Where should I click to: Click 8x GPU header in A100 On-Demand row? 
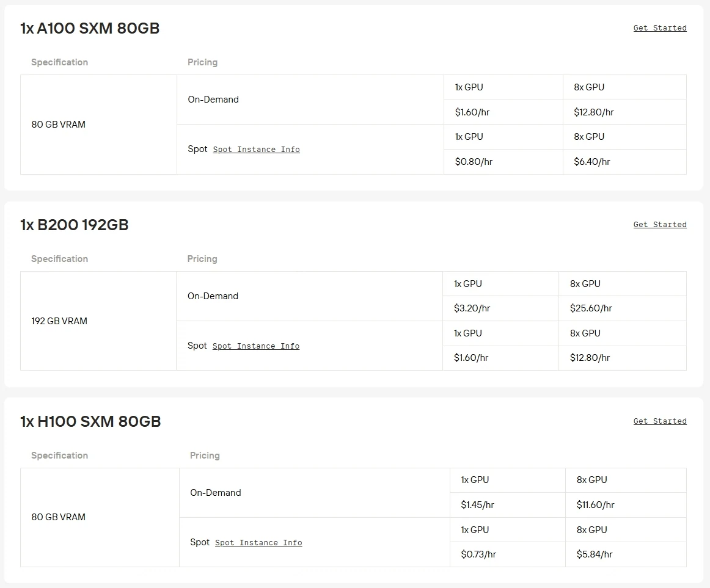point(589,87)
